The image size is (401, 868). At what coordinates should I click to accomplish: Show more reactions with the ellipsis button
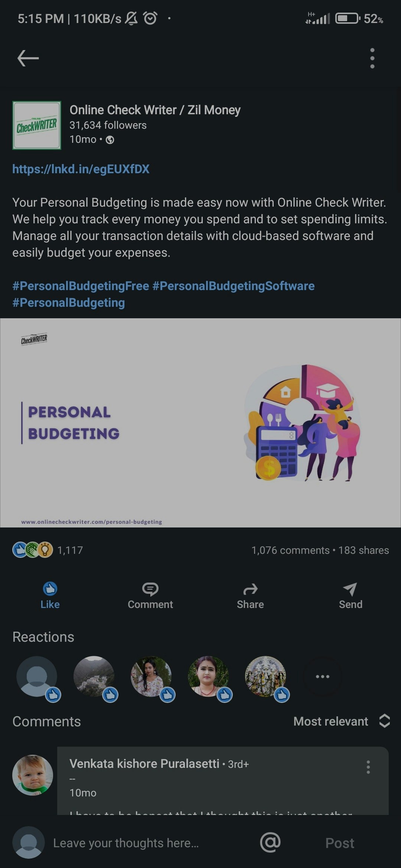[322, 676]
